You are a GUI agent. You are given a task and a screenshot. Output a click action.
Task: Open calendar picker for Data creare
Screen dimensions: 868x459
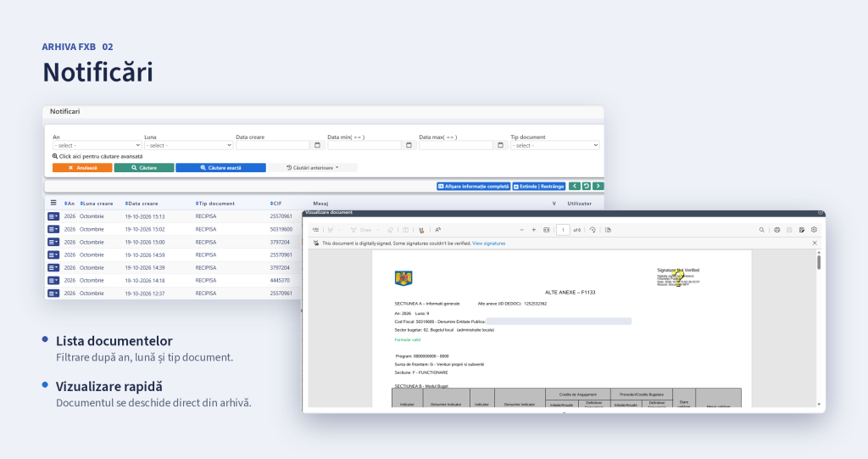317,145
